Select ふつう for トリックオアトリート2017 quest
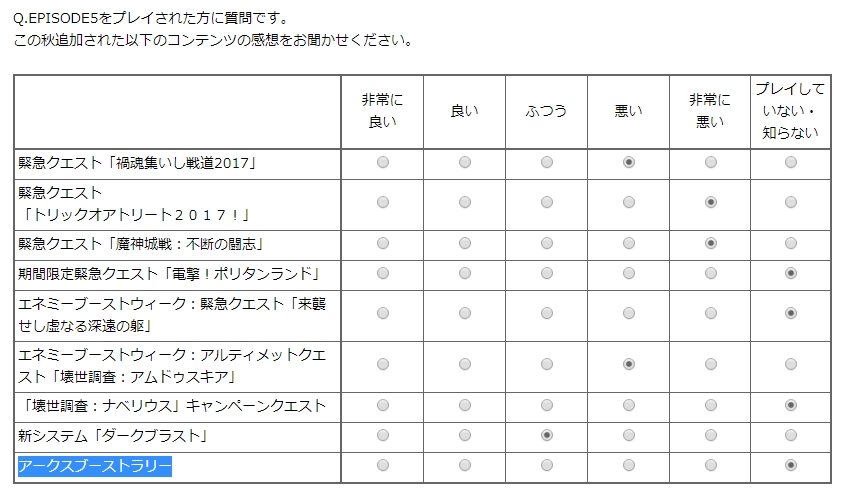This screenshot has height=498, width=853. tap(547, 202)
